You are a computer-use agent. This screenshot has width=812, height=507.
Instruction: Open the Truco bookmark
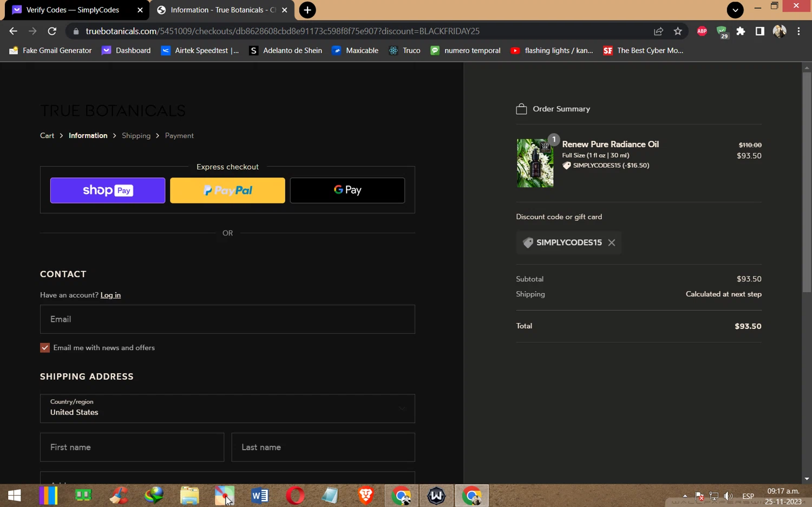click(x=405, y=50)
